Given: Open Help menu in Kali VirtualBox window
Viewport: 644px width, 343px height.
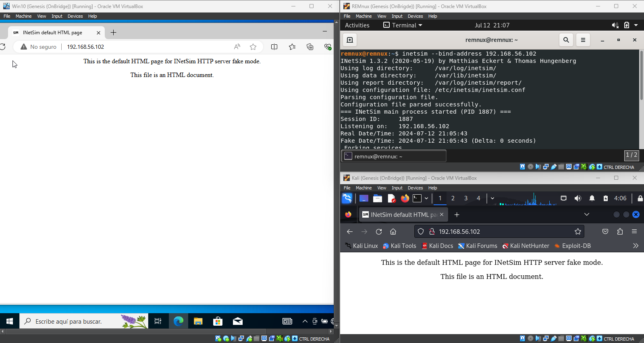Looking at the screenshot, I should 432,188.
